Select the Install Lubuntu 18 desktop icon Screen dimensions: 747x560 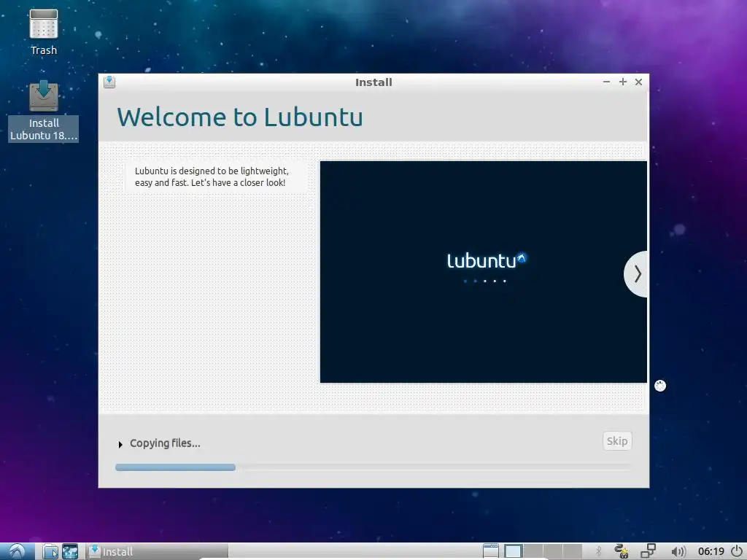[43, 111]
